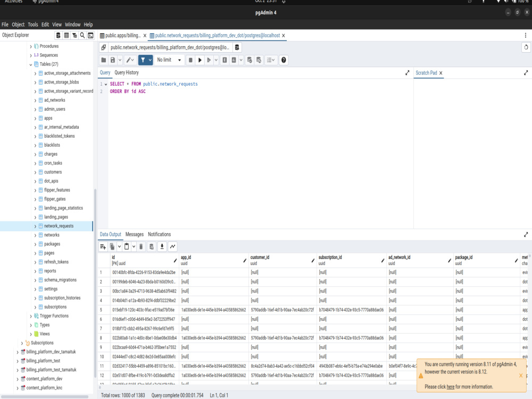Open file with the folder toolbar icon
Image resolution: width=532 pixels, height=399 pixels.
tap(104, 60)
